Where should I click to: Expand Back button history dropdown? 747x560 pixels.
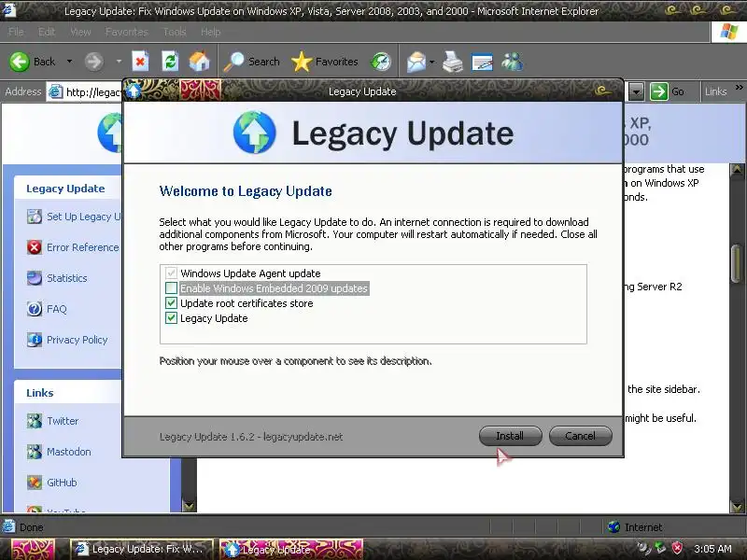69,62
